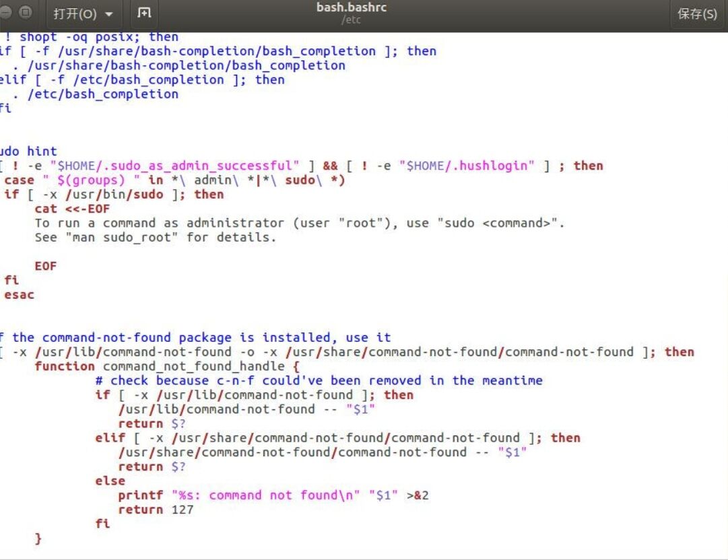
Task: Click the '. /usr/share/bash-completion/bash_completion' source line
Action: click(179, 65)
